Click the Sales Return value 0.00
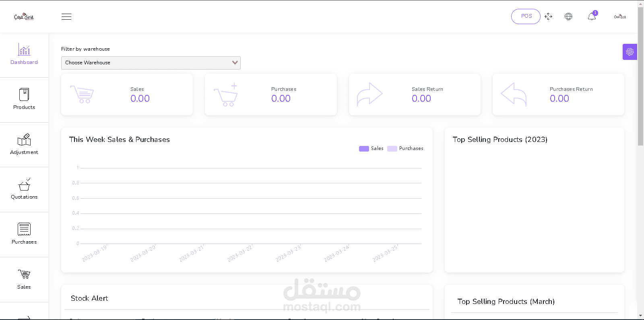The height and width of the screenshot is (320, 644). pyautogui.click(x=421, y=98)
